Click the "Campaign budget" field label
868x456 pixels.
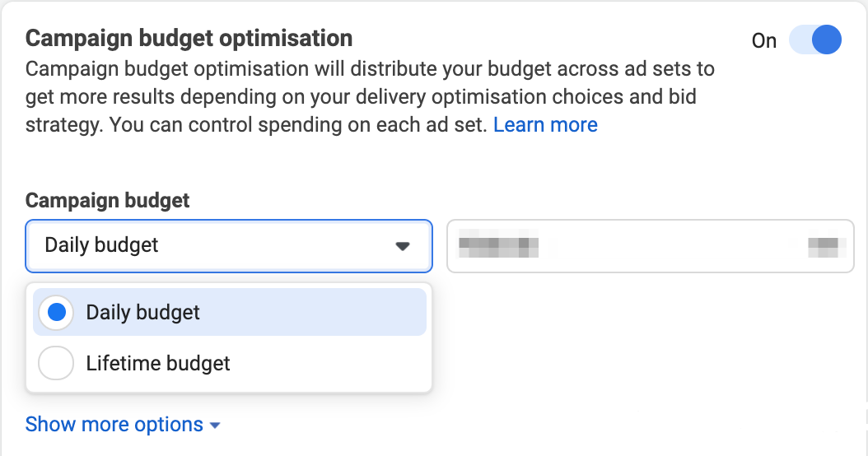pyautogui.click(x=108, y=200)
